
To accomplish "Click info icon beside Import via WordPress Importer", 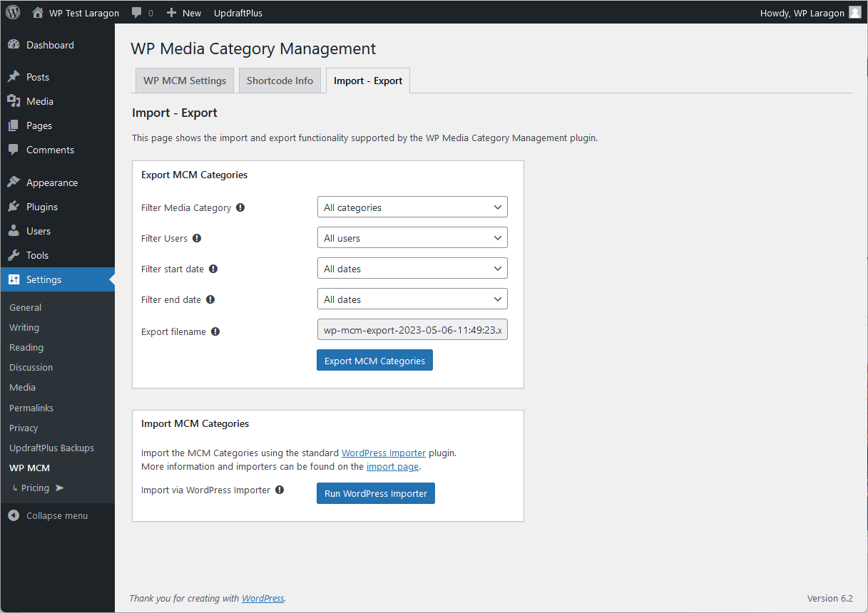I will (x=280, y=490).
